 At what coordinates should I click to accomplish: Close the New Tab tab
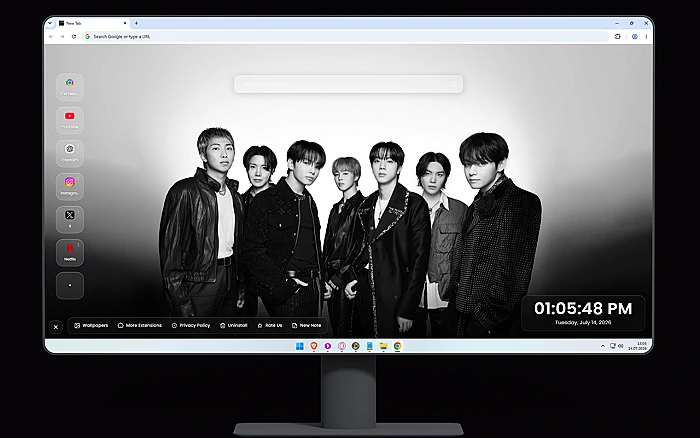125,23
